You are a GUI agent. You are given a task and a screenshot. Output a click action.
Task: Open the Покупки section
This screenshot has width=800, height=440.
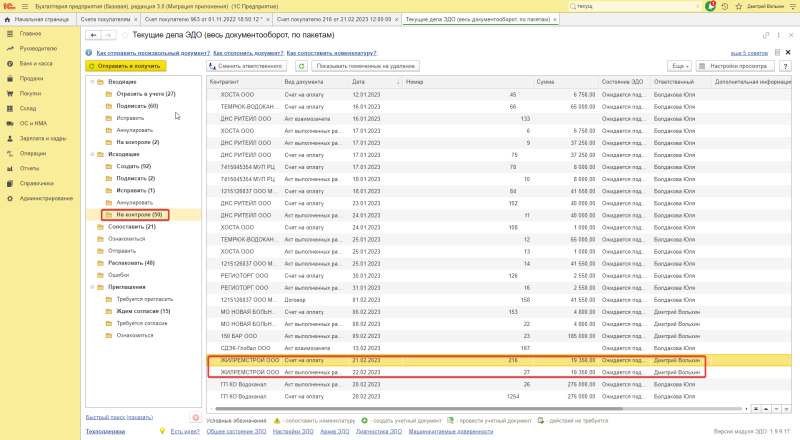pos(30,93)
